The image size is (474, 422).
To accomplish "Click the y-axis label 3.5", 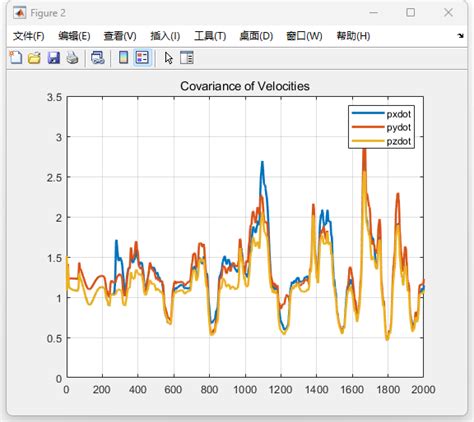I will pyautogui.click(x=55, y=97).
